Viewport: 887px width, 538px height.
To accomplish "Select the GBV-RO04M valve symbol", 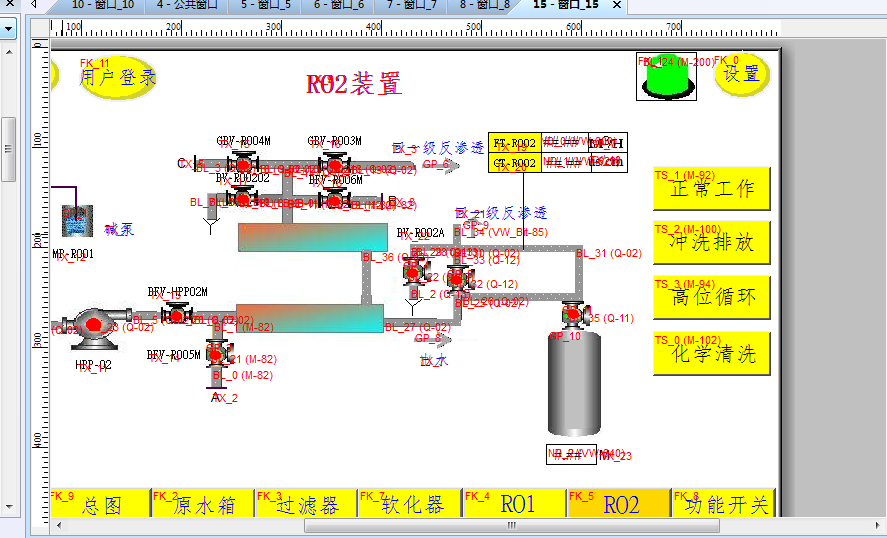I will 242,165.
